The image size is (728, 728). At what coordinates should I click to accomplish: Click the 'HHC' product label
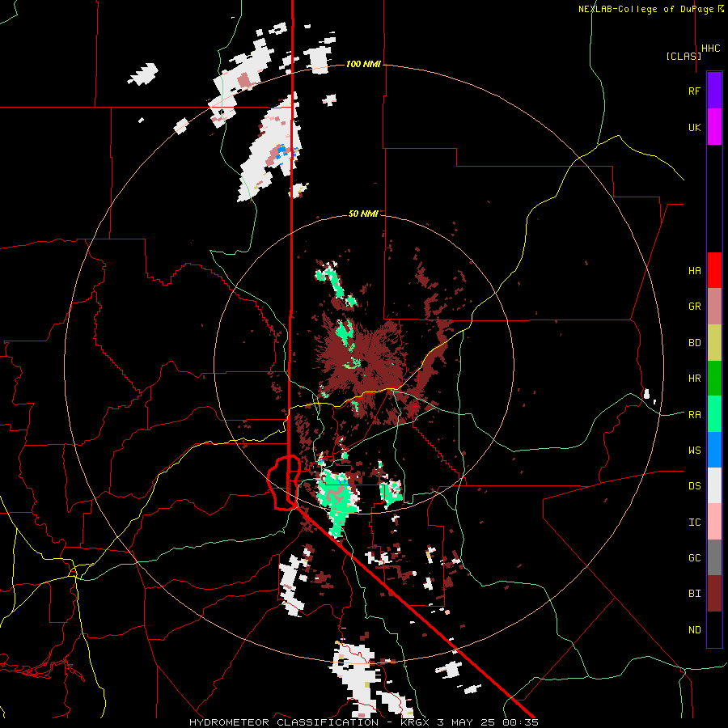pos(711,49)
